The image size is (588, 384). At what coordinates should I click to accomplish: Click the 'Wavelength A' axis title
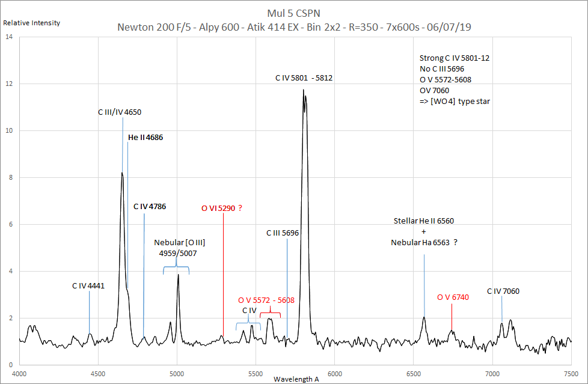coord(296,379)
